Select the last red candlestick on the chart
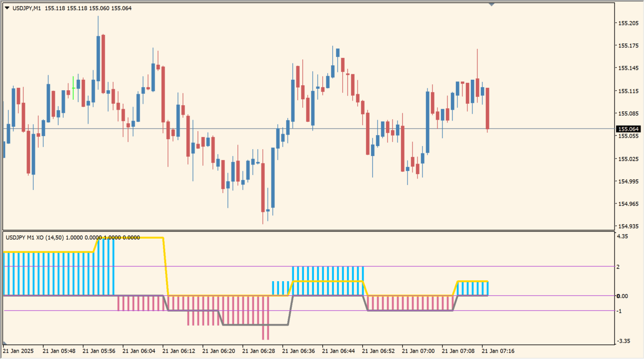The image size is (644, 359). (x=487, y=108)
